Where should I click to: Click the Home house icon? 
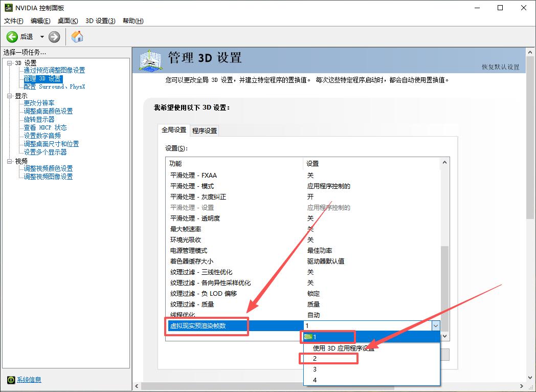coord(77,36)
